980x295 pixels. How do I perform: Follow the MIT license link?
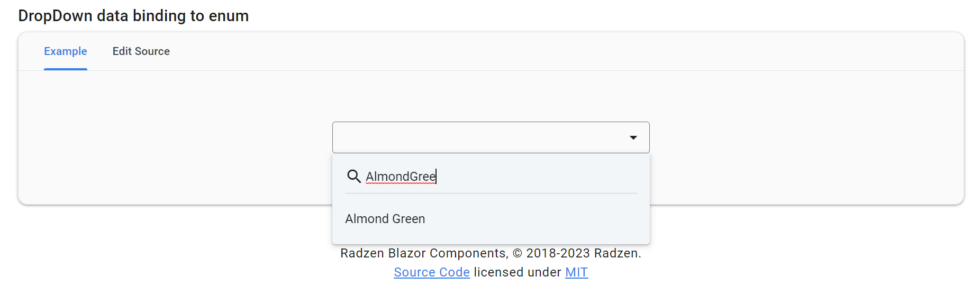point(576,272)
